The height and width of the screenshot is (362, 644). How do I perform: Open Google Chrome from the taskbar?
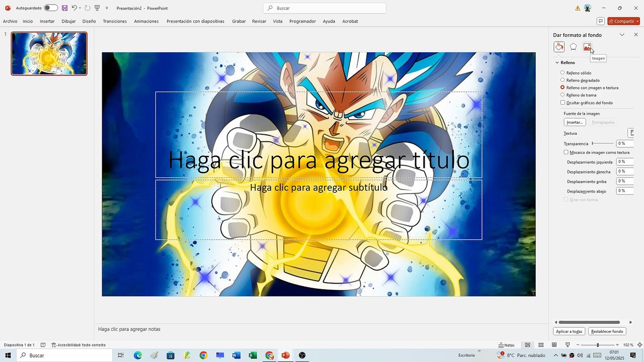pos(203,355)
